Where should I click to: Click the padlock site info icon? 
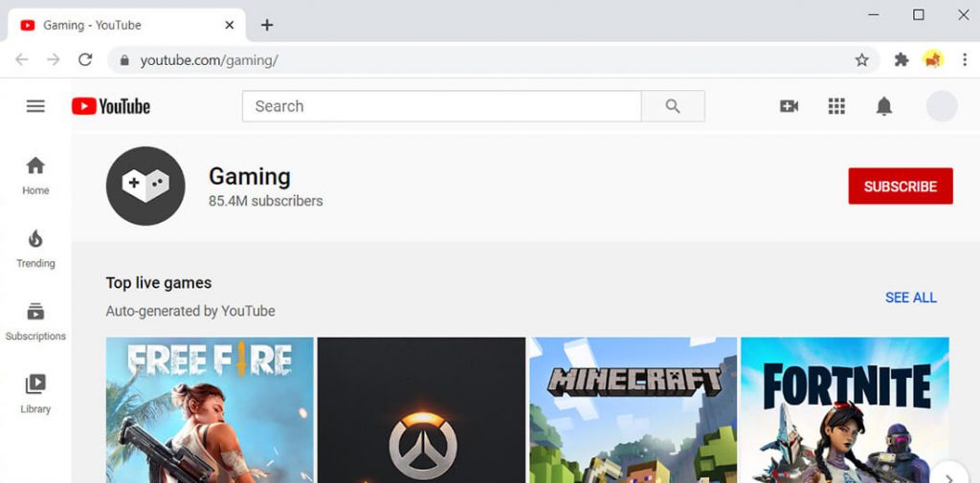(x=124, y=60)
